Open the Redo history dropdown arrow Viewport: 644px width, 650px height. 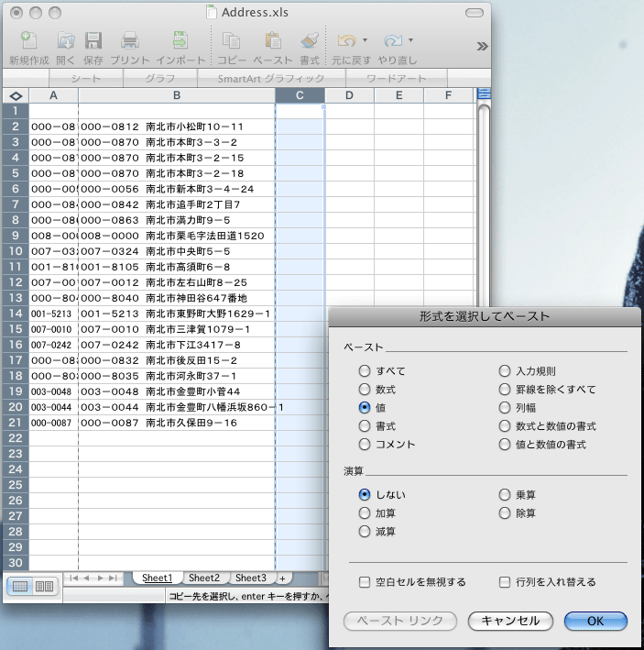(410, 40)
